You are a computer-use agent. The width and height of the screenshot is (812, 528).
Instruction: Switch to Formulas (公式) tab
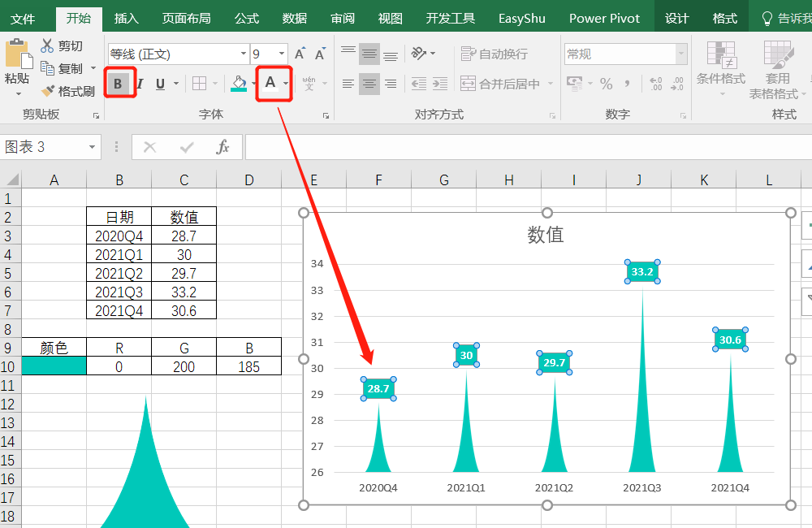[247, 19]
